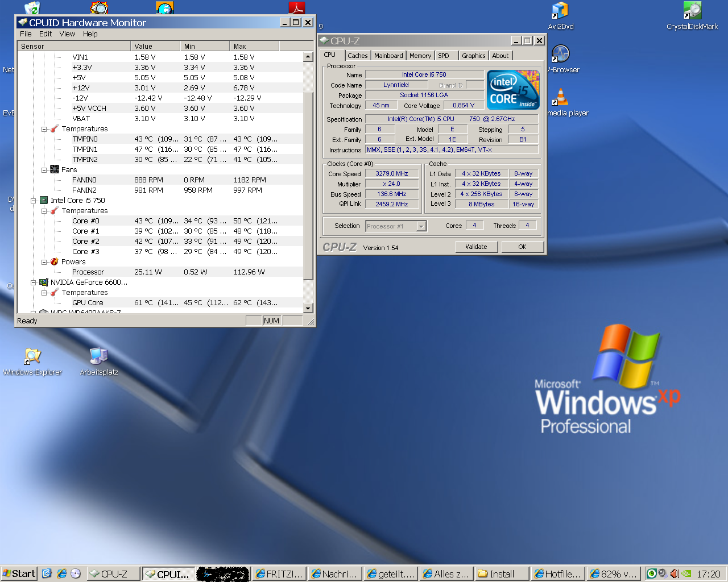Click the CD media quick launch icon
This screenshot has height=582, width=728.
tap(76, 573)
